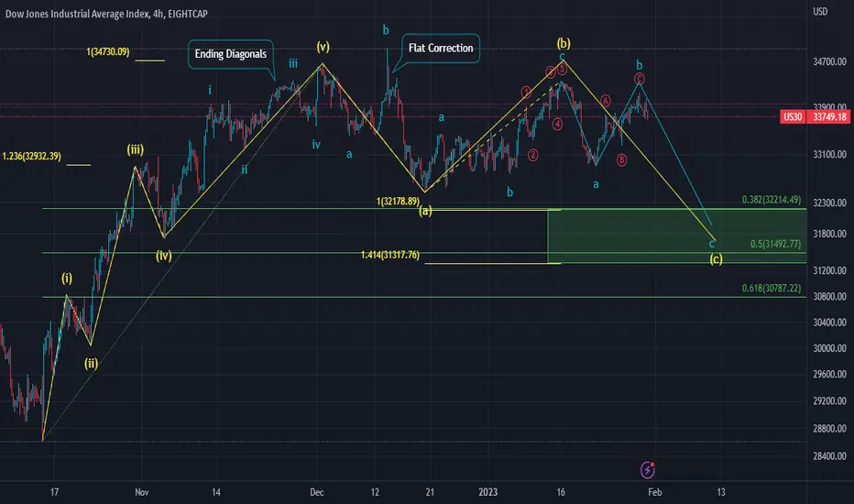This screenshot has height=504, width=854.
Task: Click the yellow (ii) wave label
Action: click(91, 364)
